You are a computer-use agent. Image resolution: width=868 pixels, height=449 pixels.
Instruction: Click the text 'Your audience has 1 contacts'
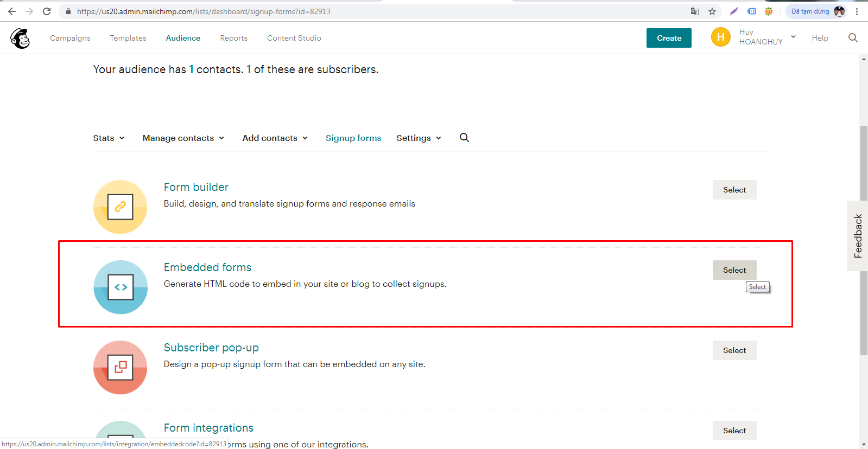(x=168, y=69)
